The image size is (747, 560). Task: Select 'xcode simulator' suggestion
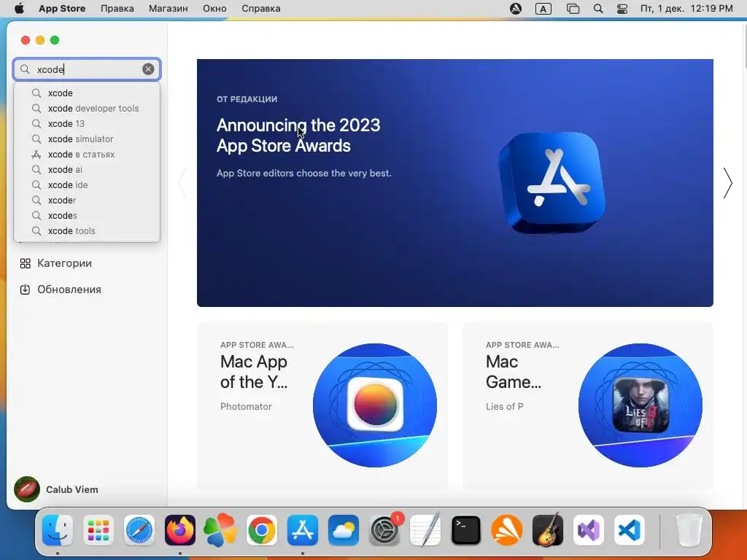click(87, 139)
